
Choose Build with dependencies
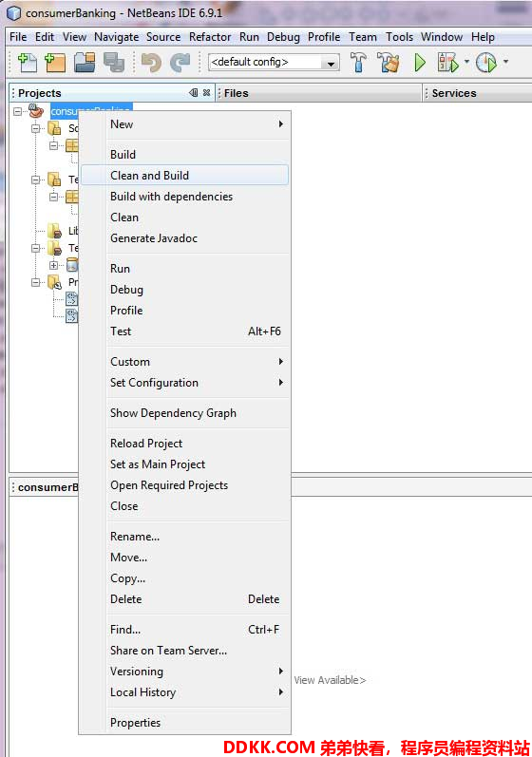tap(185, 197)
